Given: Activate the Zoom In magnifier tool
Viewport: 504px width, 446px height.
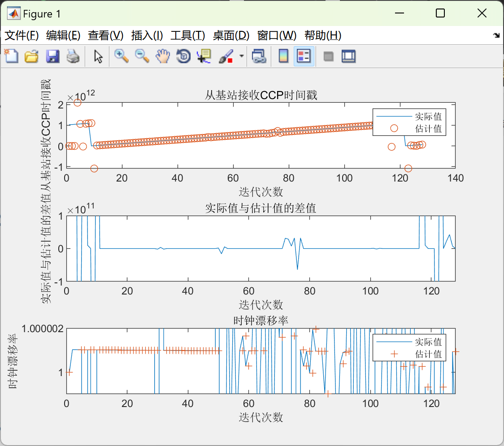Looking at the screenshot, I should point(121,56).
